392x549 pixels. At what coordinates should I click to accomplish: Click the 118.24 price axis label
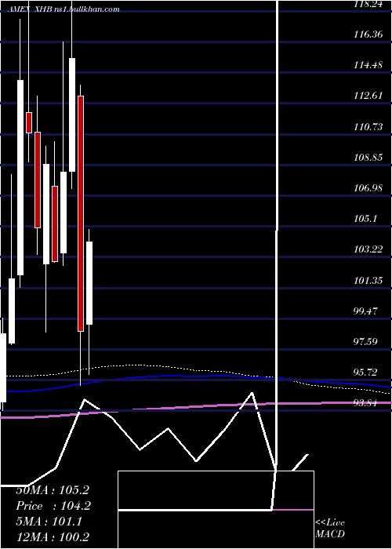(x=368, y=4)
